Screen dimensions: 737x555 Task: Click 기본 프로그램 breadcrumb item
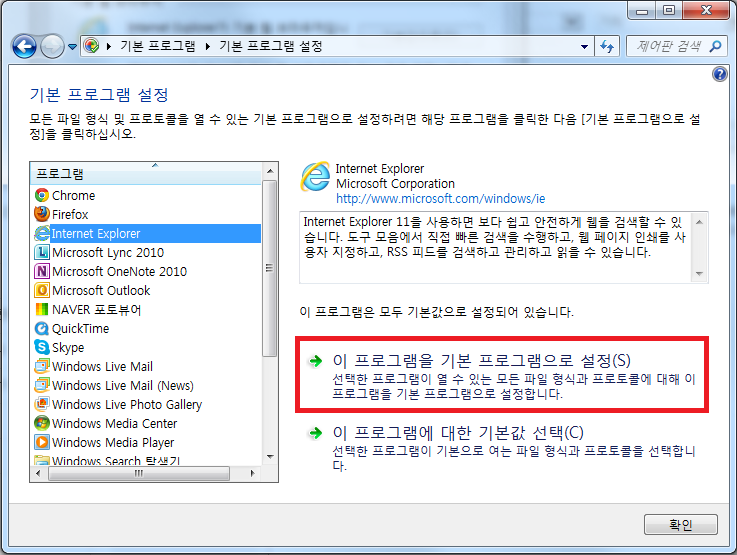pos(157,46)
